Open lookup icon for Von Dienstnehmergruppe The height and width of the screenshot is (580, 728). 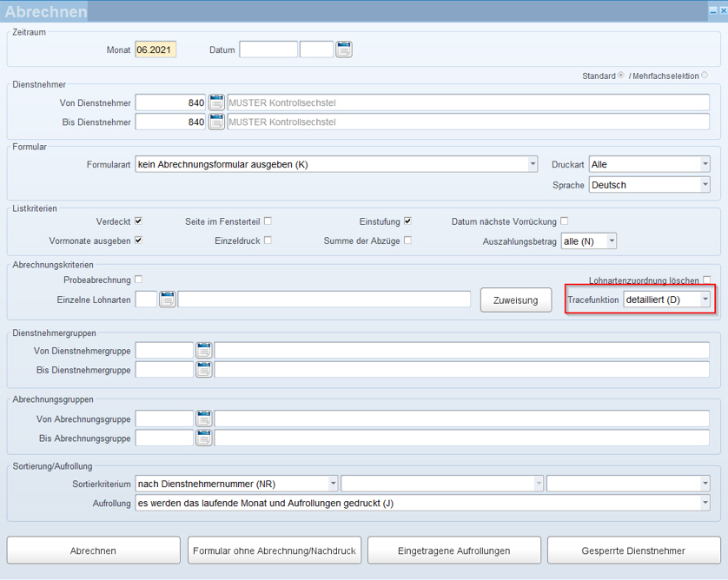204,351
